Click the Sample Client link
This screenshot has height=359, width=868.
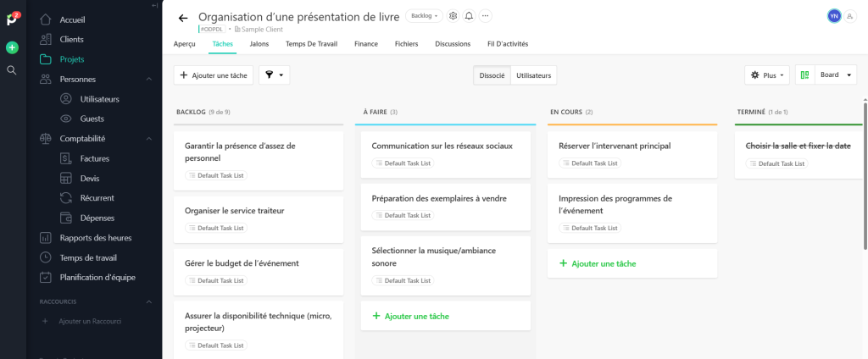pyautogui.click(x=263, y=30)
